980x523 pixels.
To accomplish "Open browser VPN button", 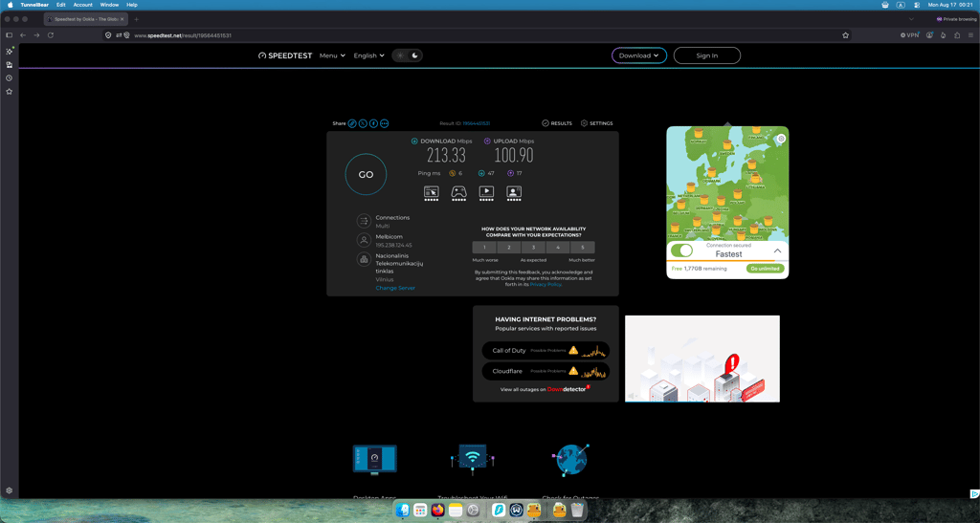I will (909, 35).
